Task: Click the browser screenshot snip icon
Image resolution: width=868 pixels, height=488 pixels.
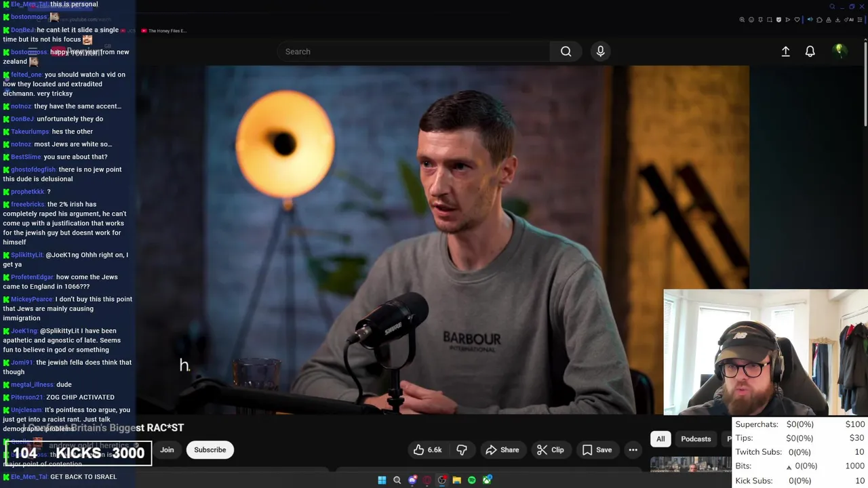Action: point(770,20)
